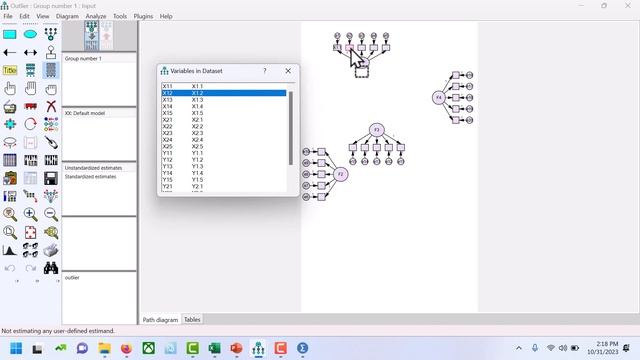Open the Edit menu
This screenshot has width=640, height=360.
tap(24, 16)
